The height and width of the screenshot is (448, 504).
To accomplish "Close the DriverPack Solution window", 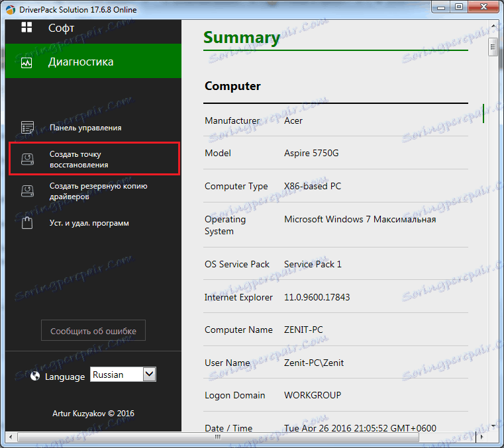I will (483, 7).
